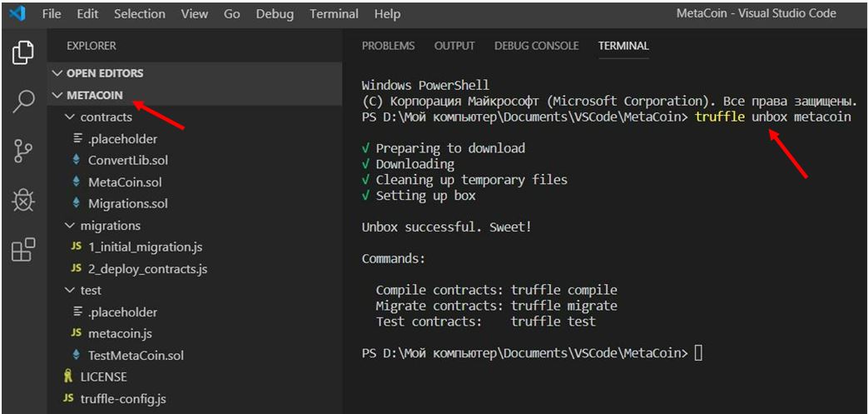Click the VS Code logo icon
Screen dimensions: 868x414
pos(17,14)
